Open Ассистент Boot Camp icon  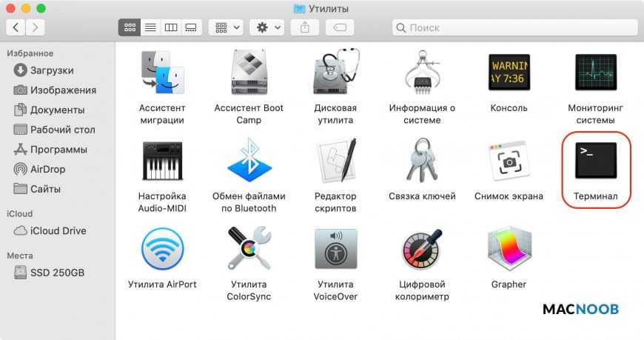(x=249, y=73)
